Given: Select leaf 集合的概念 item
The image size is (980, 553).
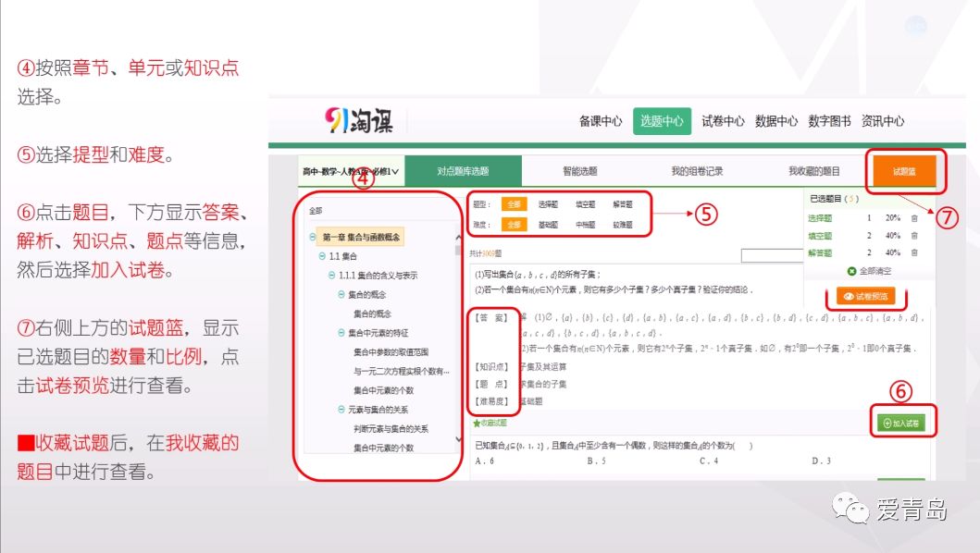Looking at the screenshot, I should tap(372, 313).
